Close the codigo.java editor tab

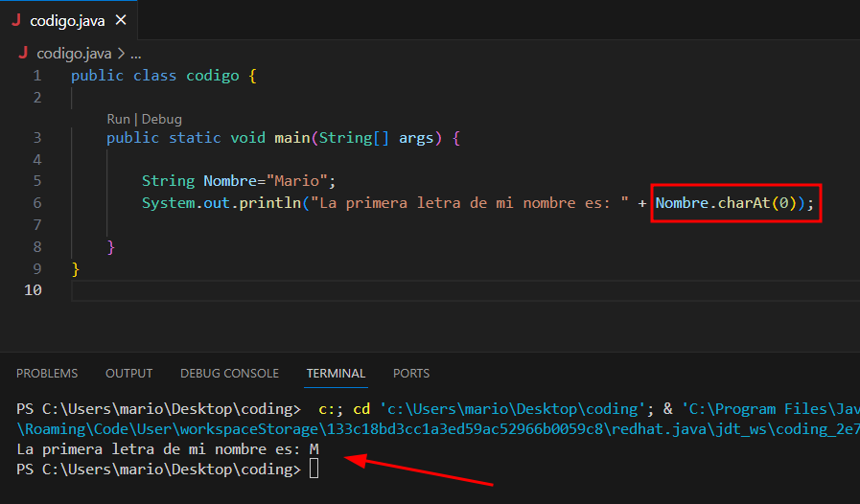[x=121, y=20]
